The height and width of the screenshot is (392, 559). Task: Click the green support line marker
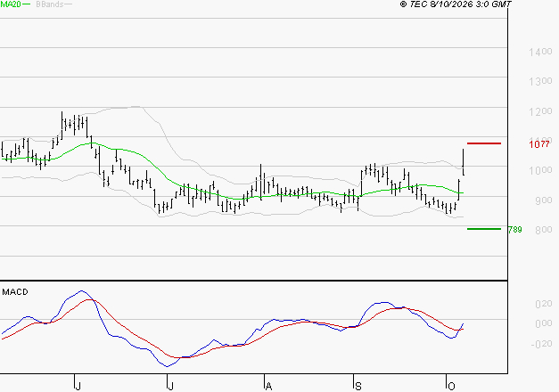pyautogui.click(x=484, y=229)
